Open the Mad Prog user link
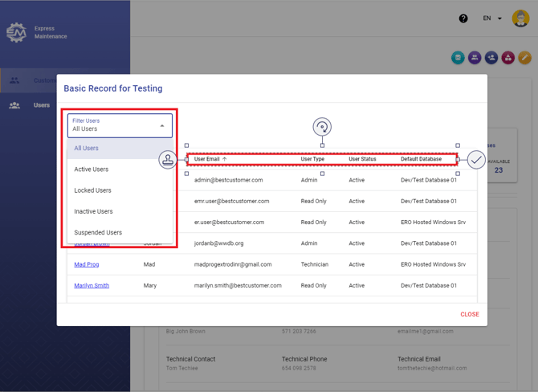538x392 pixels. pyautogui.click(x=87, y=264)
